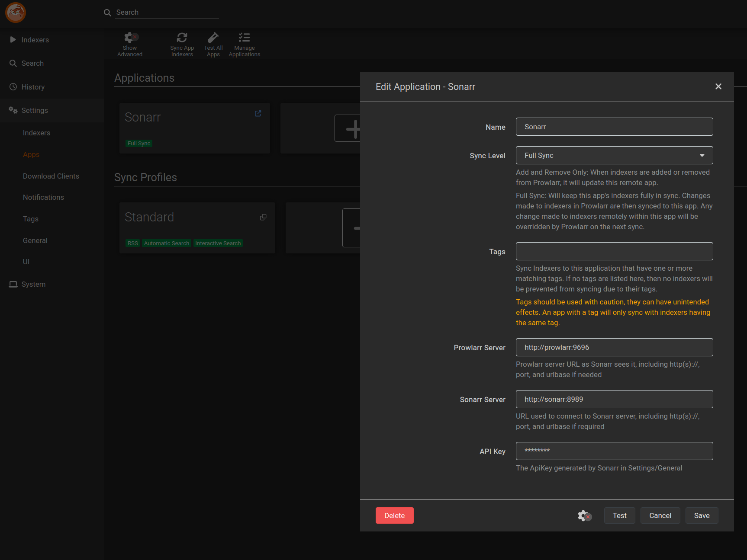Delete the Sonarr application
The height and width of the screenshot is (560, 747).
(x=395, y=515)
